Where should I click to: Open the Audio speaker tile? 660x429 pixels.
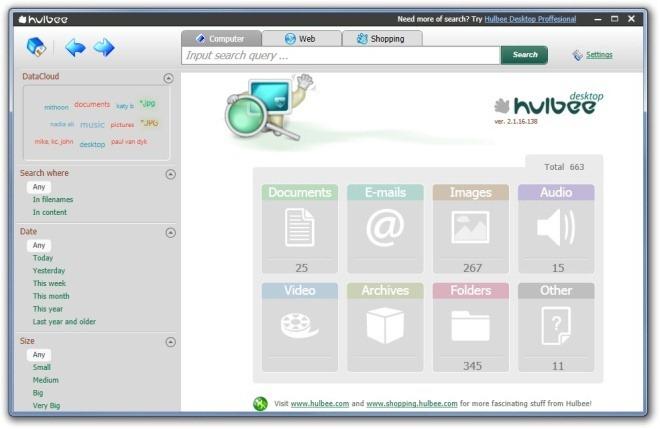[x=556, y=229]
